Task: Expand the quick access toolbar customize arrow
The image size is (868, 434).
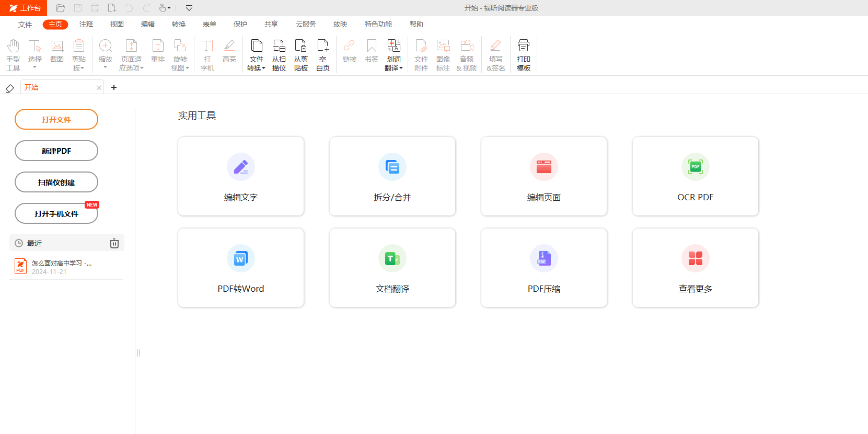Action: (189, 8)
